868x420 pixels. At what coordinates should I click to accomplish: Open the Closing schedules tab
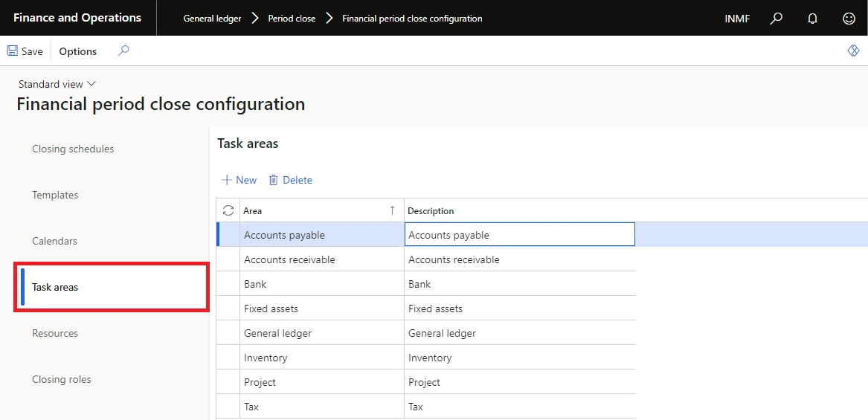coord(73,149)
